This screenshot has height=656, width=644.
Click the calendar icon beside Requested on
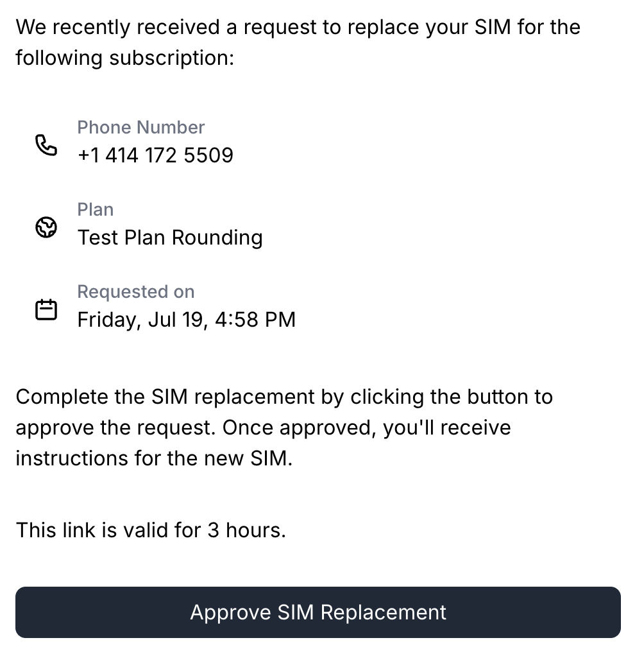point(46,309)
